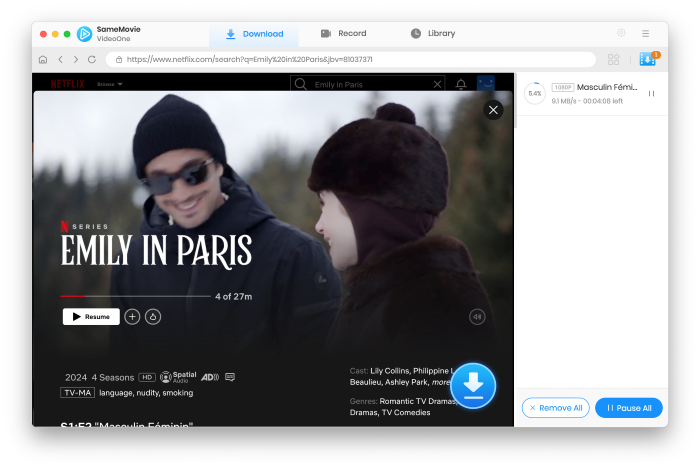The image size is (700, 469).
Task: Click the Lily Collins cast link
Action: 389,371
